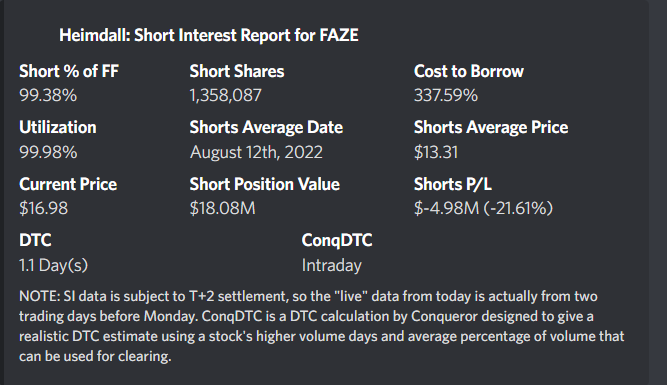
Task: Click the Heimdall Short Interest Report title
Action: pos(208,35)
